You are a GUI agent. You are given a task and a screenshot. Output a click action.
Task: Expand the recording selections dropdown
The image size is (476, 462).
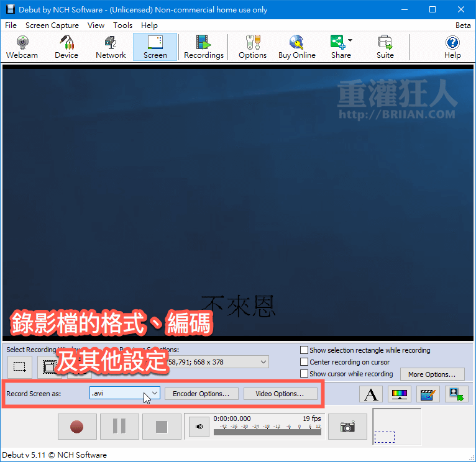pyautogui.click(x=263, y=362)
